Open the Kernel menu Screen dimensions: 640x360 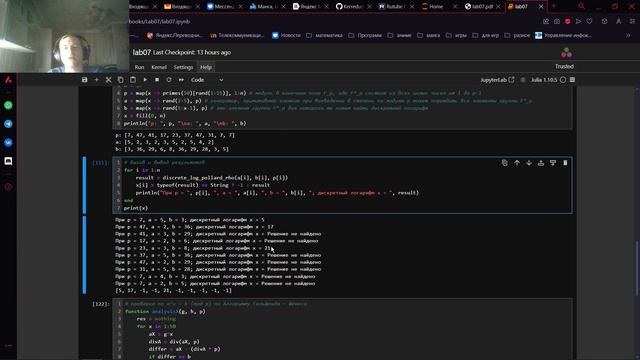tap(159, 67)
